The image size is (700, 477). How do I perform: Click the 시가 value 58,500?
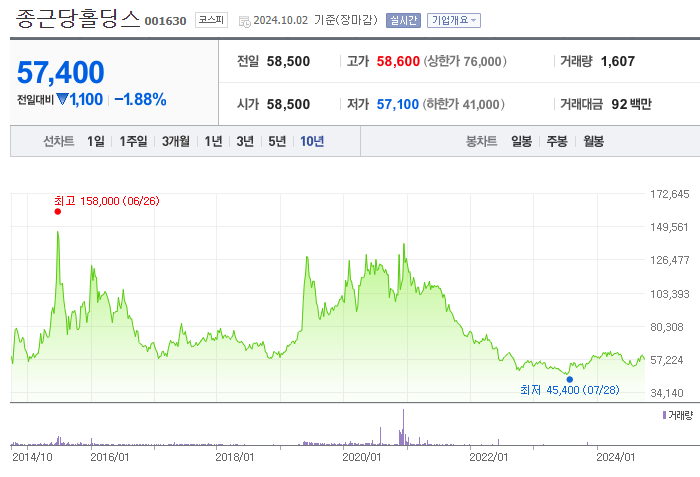click(288, 104)
